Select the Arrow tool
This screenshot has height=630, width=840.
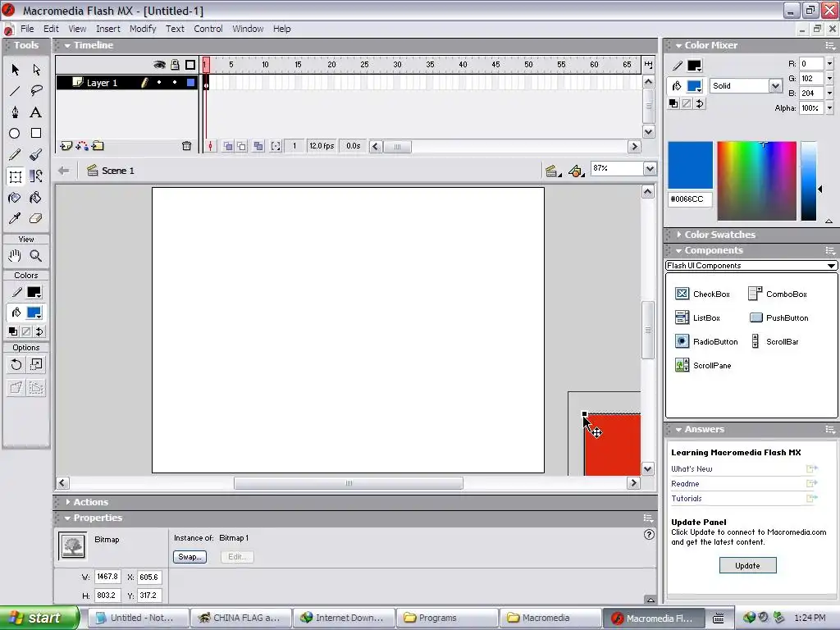15,70
